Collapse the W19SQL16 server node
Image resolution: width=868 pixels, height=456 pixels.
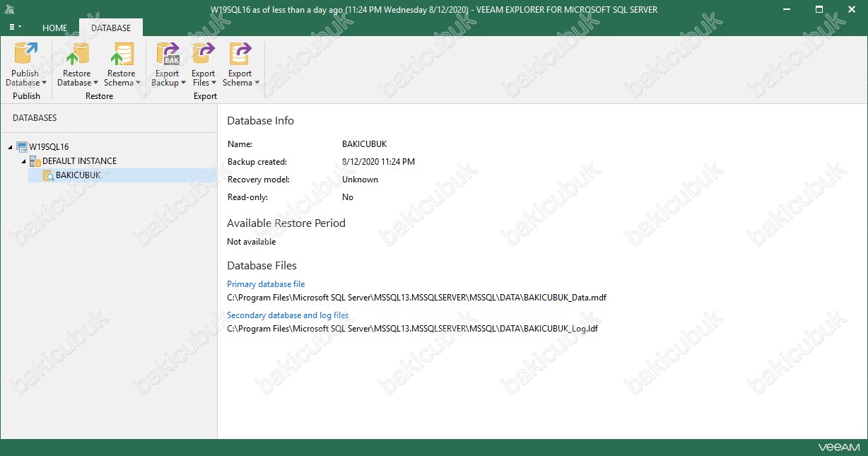pos(10,147)
